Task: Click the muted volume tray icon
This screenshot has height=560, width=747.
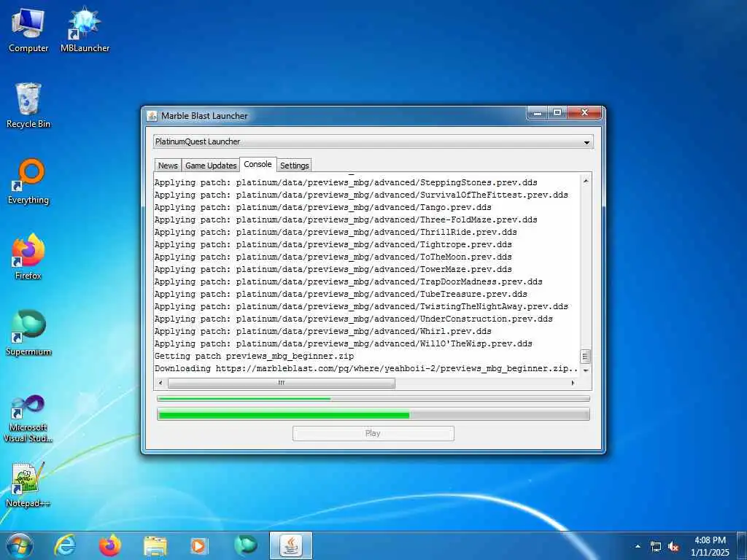Action: coord(673,547)
